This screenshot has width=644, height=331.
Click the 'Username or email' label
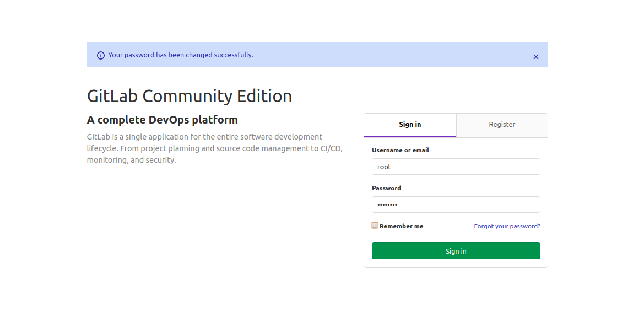401,150
